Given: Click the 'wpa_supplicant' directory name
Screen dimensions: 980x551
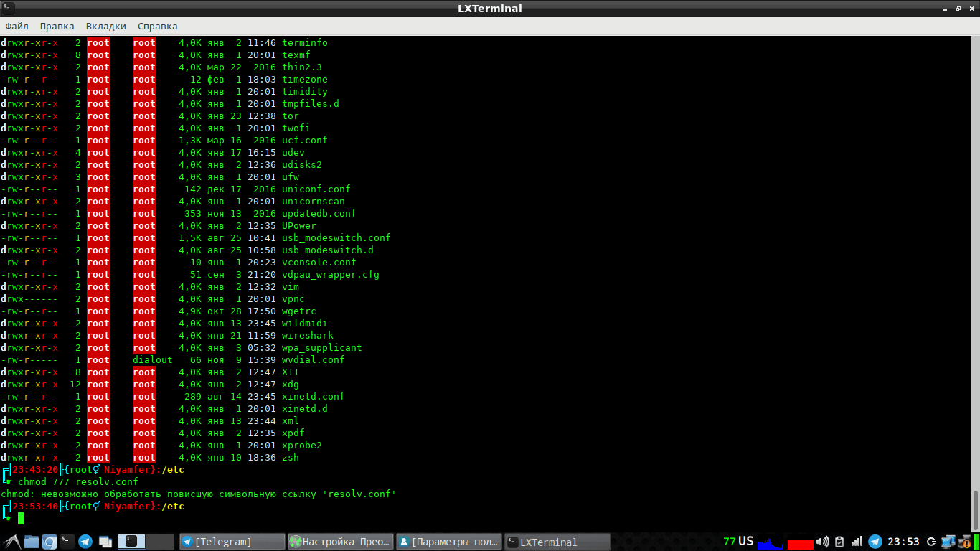Looking at the screenshot, I should (321, 348).
